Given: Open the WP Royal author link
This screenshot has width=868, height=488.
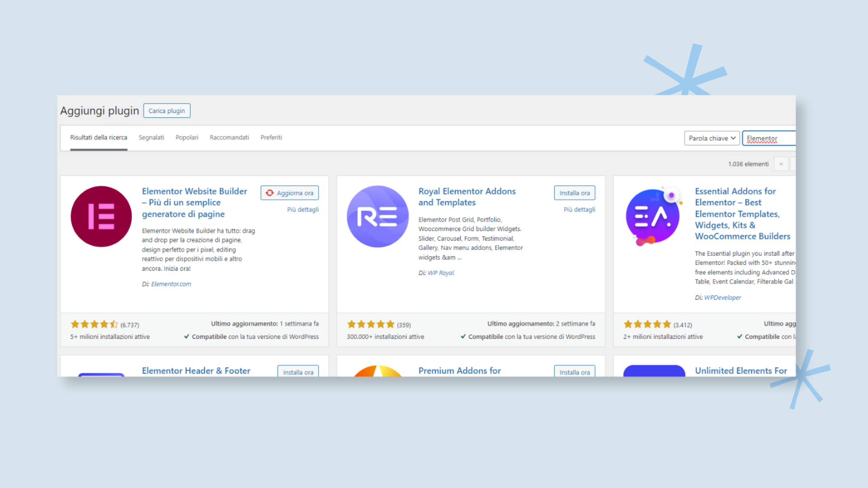Looking at the screenshot, I should point(441,273).
